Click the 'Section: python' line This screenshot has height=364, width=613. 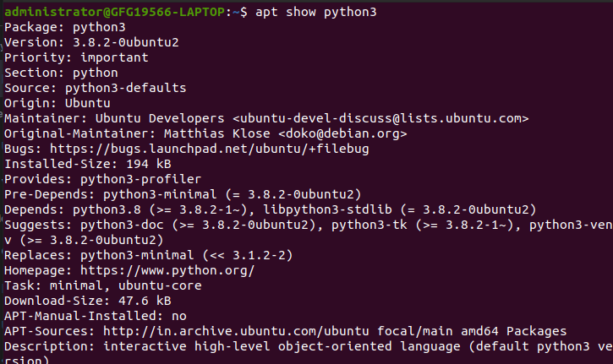click(x=61, y=73)
